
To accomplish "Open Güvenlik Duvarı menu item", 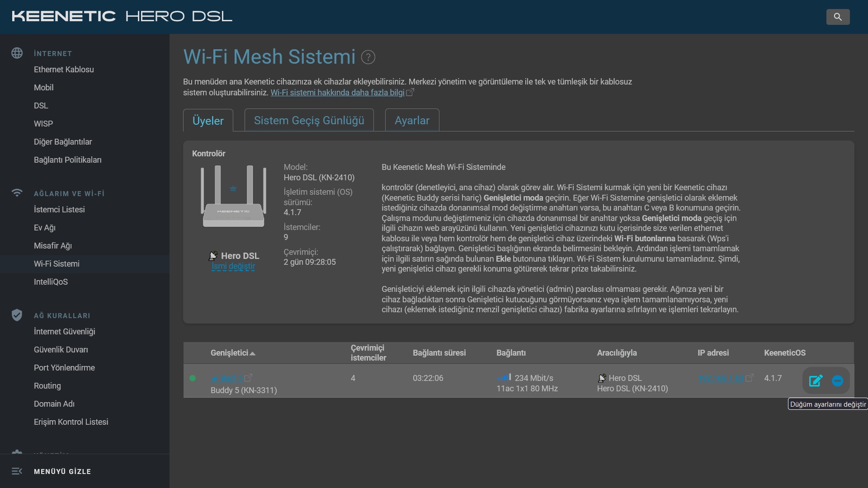I will point(61,350).
